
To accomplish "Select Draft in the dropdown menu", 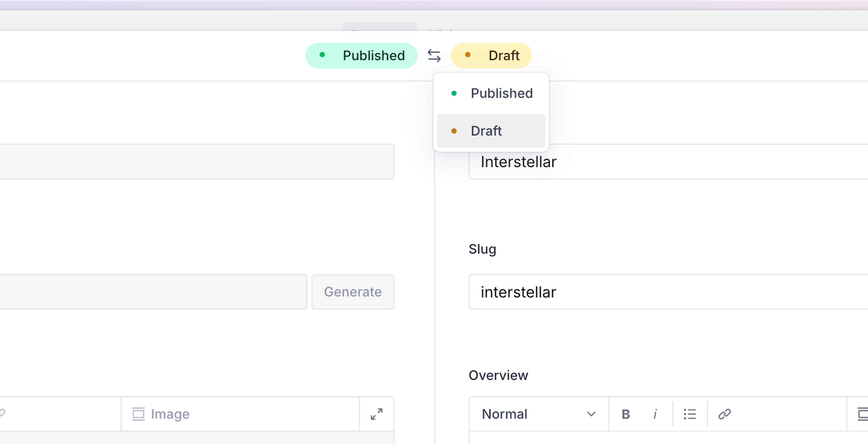I will point(491,131).
